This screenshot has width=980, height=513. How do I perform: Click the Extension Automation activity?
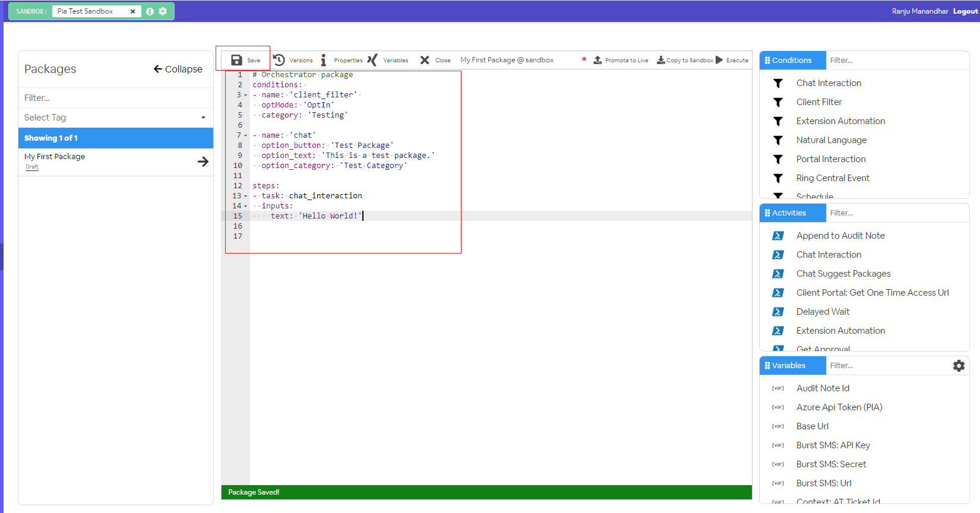coord(840,331)
